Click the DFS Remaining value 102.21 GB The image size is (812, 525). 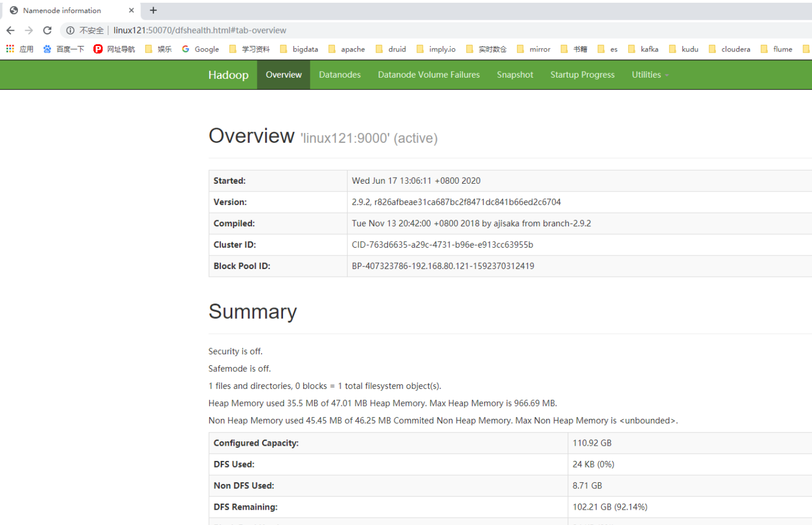coord(610,507)
